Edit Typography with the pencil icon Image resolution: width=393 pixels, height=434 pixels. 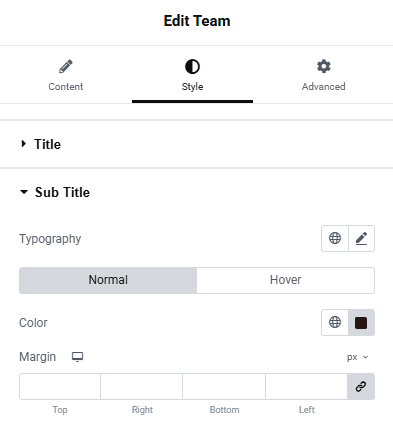tap(361, 238)
